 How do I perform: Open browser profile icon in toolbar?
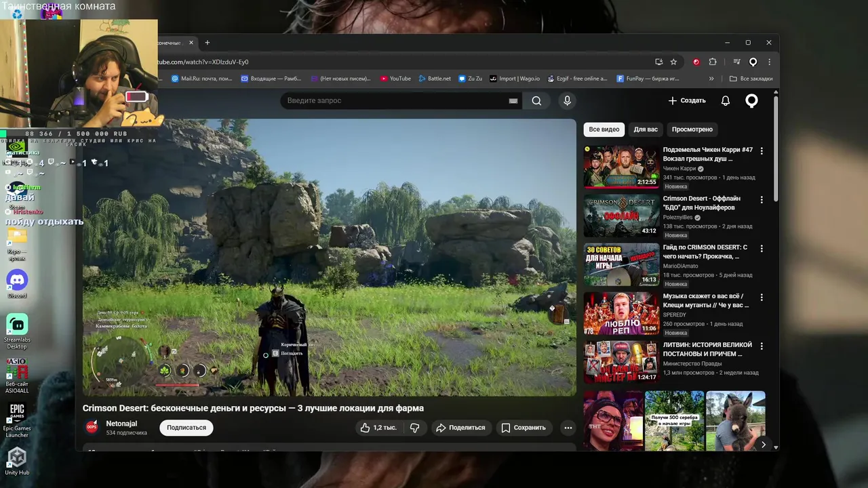753,62
